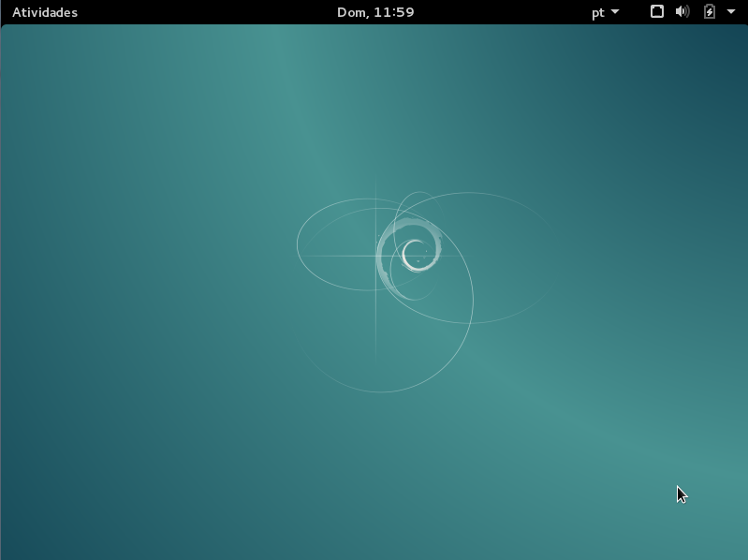Viewport: 748px width, 560px height.
Task: Open the pt keyboard layout menu
Action: pos(605,12)
